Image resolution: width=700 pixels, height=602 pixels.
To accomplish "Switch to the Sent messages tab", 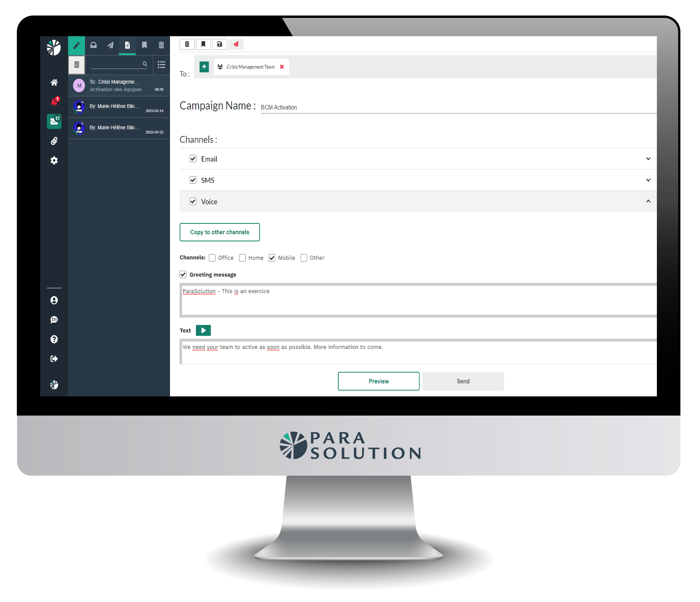I will pos(110,45).
